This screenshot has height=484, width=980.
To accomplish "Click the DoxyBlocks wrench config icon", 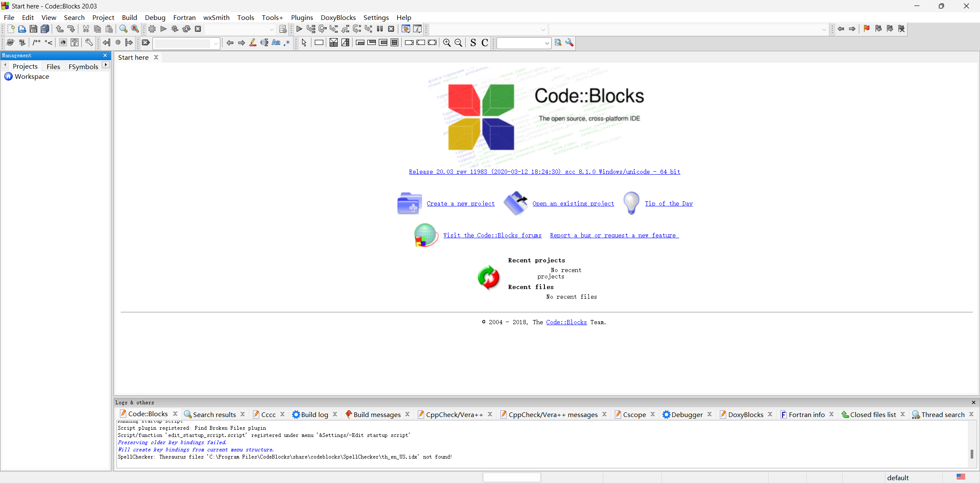I will (x=89, y=42).
